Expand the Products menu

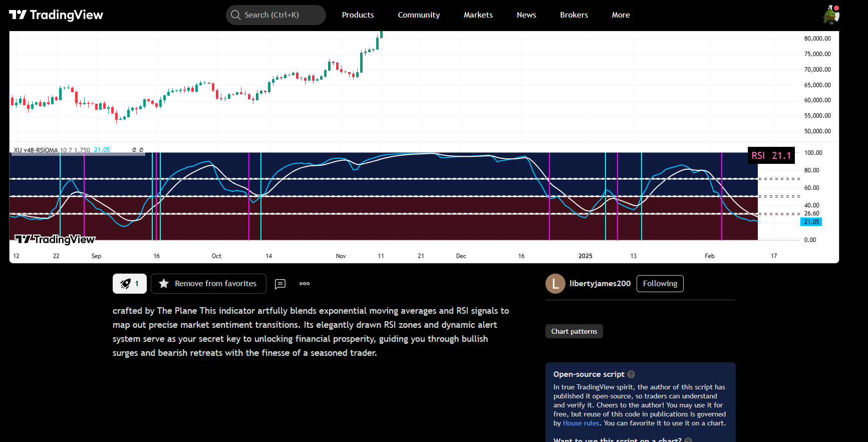(x=358, y=15)
